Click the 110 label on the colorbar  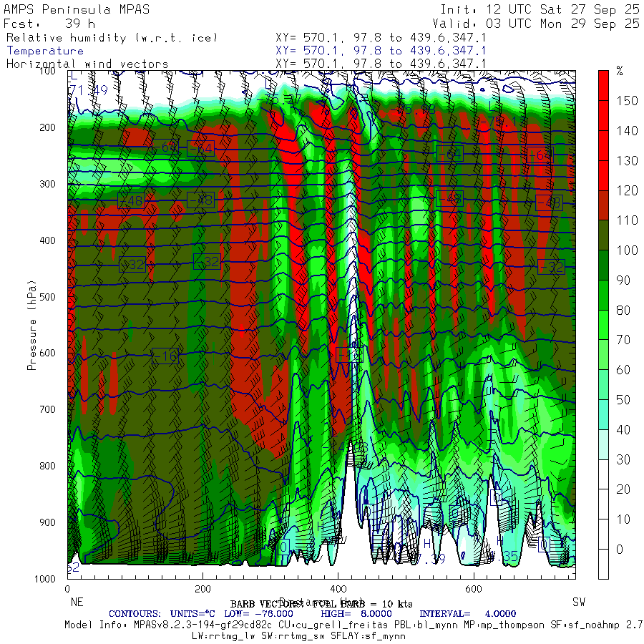coord(627,220)
